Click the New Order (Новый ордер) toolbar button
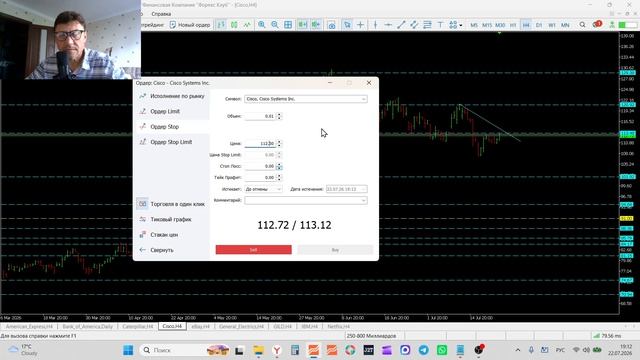 point(190,25)
